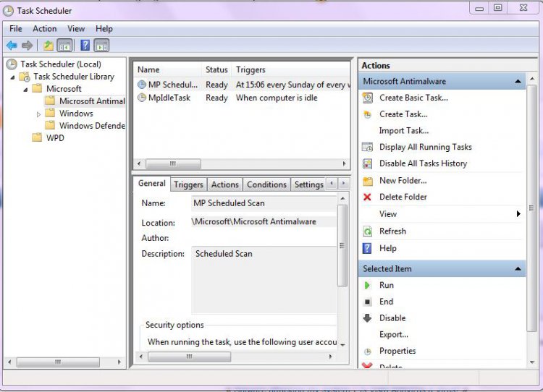Click the Help icon in Actions pane
This screenshot has height=392, width=543.
[367, 248]
